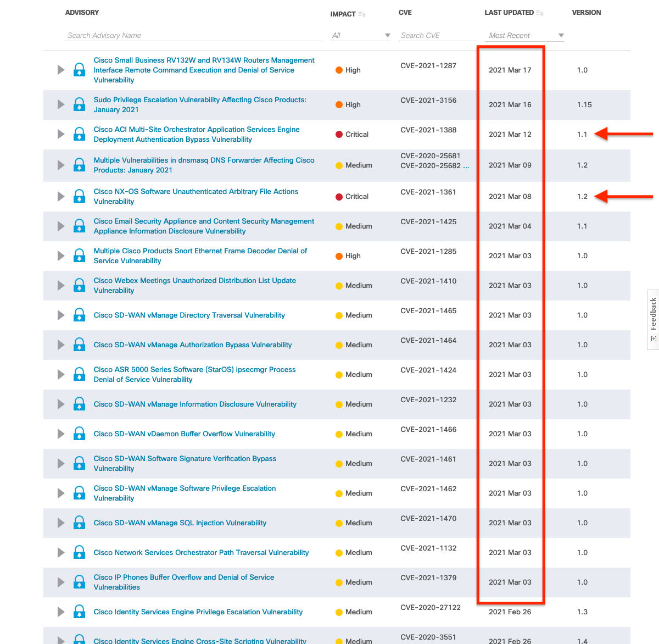This screenshot has height=644, width=659.
Task: Expand the NX-OS Unauthenticated Arbitrary File row
Action: click(x=61, y=196)
